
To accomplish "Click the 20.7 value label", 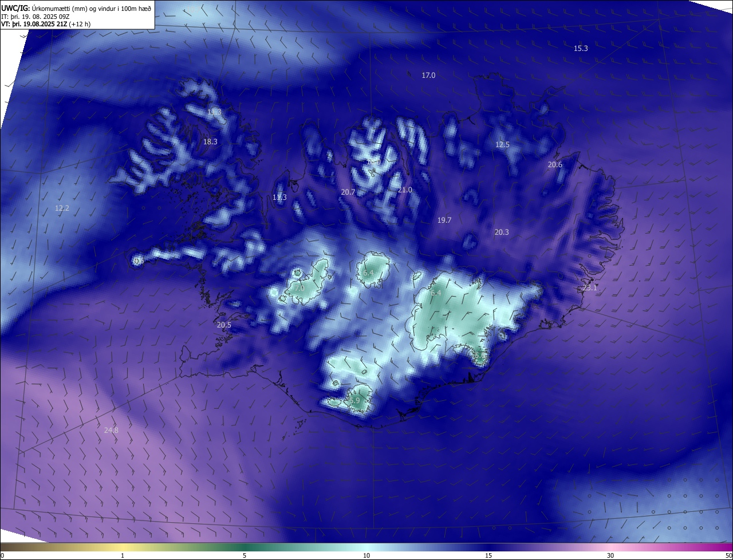I will 348,192.
